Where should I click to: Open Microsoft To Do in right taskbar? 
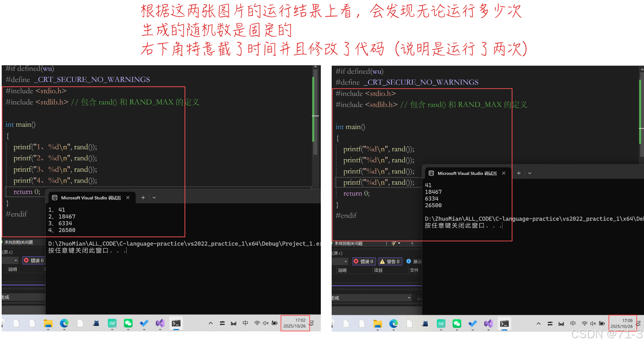click(473, 324)
